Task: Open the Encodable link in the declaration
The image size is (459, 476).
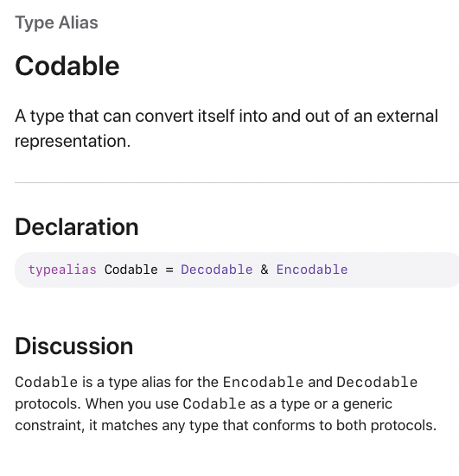Action: [x=312, y=270]
